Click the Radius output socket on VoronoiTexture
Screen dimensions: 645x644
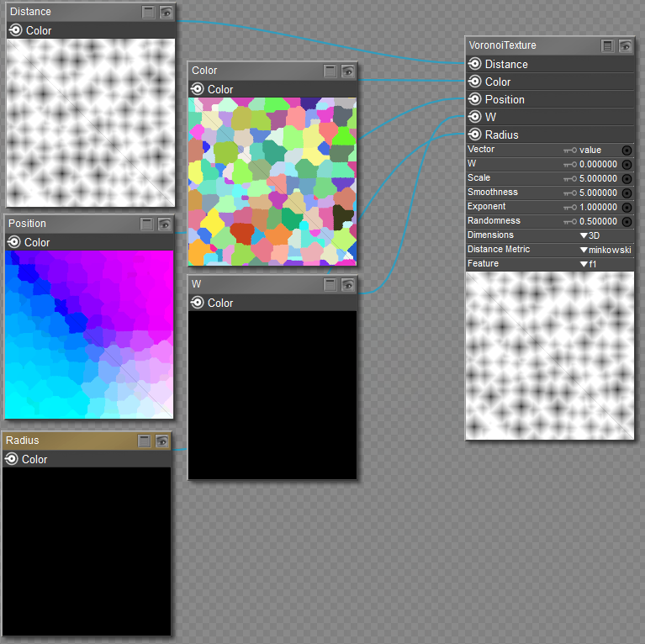click(475, 135)
